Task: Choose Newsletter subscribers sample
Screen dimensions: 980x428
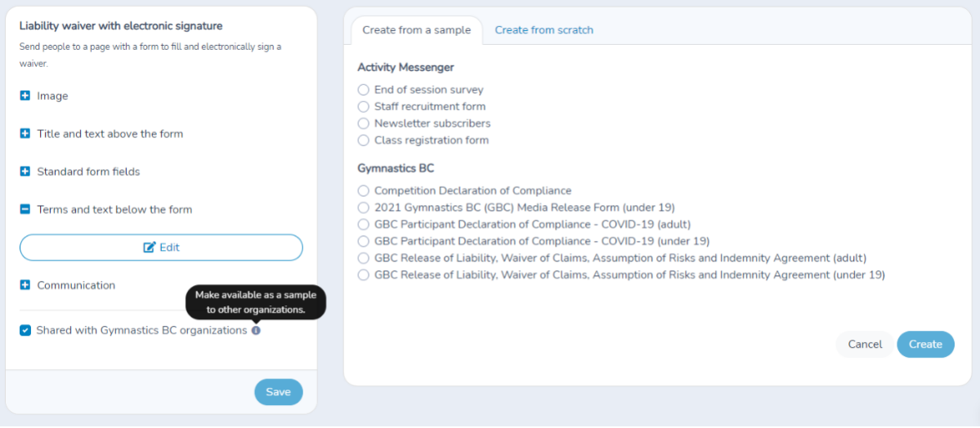Action: click(x=363, y=123)
